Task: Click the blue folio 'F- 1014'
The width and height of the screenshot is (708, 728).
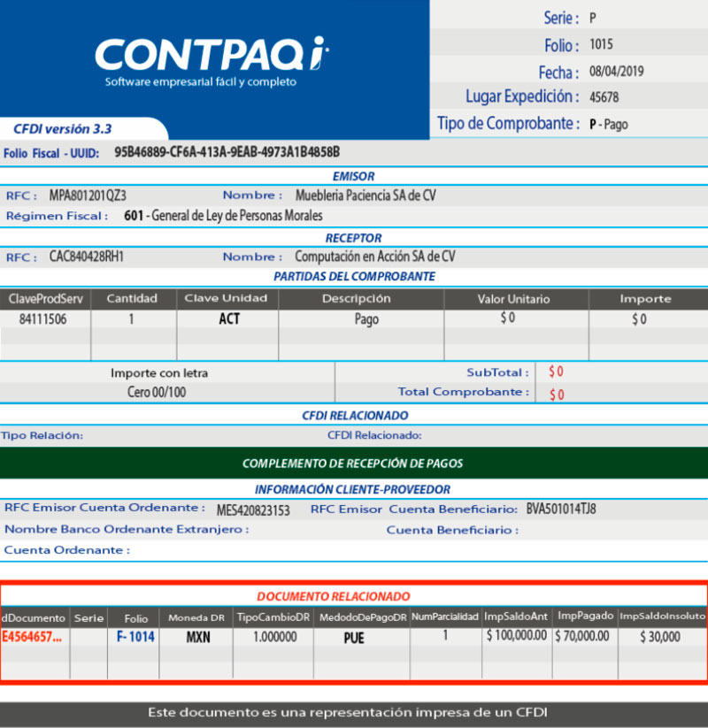Action: tap(135, 637)
